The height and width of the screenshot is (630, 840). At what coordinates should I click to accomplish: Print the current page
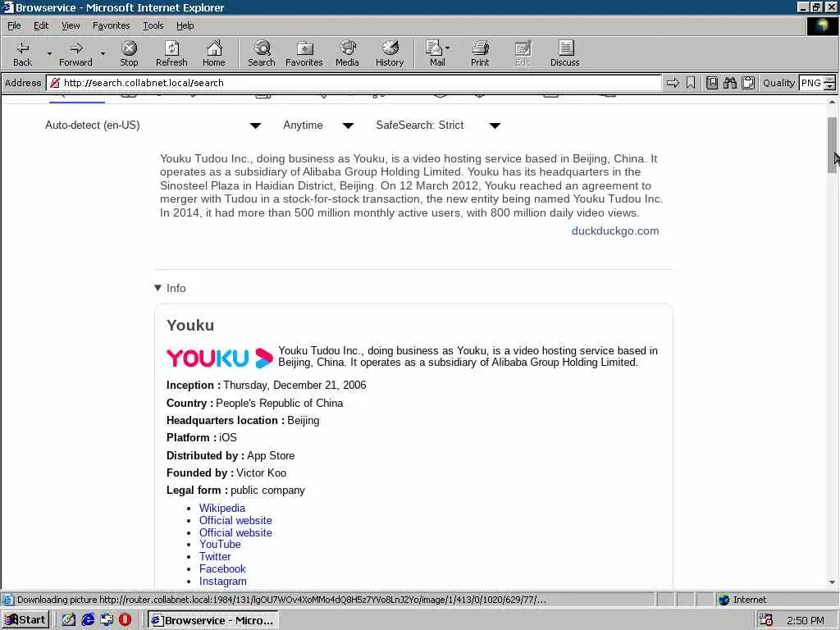pyautogui.click(x=480, y=53)
